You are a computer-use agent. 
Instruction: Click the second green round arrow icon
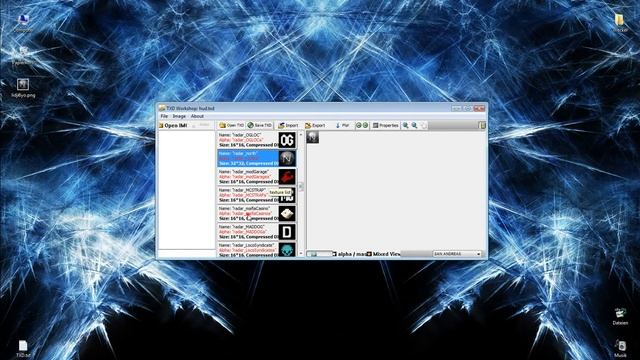click(x=365, y=125)
